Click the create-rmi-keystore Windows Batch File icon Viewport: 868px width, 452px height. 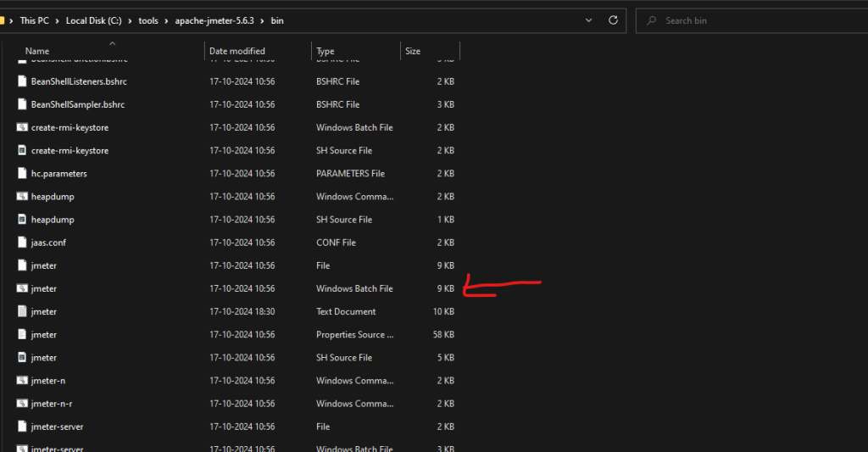coord(23,127)
